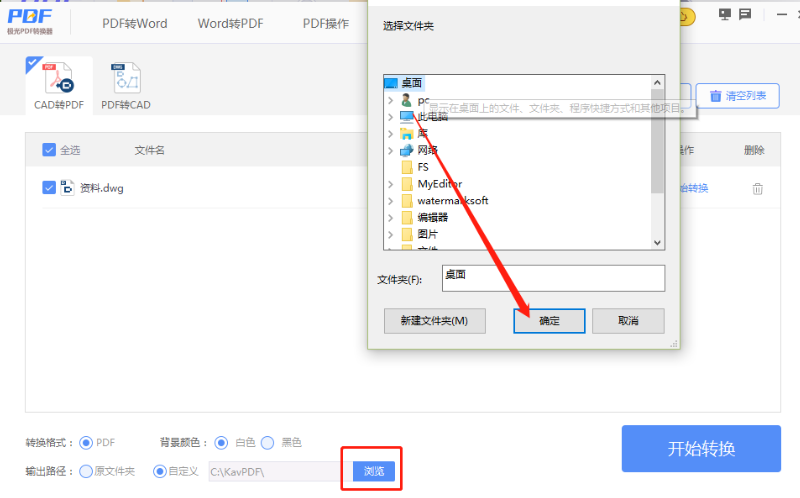Select the FS folder name

tap(423, 167)
